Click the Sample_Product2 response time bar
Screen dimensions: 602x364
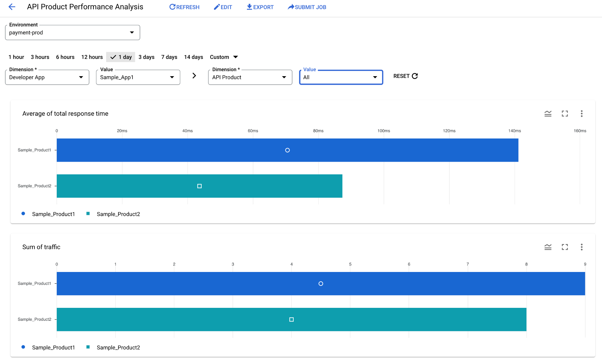(200, 186)
